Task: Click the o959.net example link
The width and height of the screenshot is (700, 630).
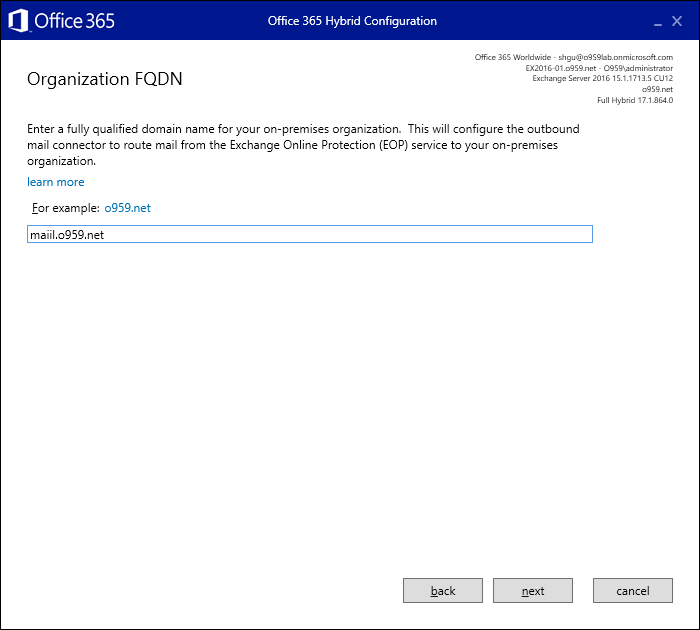Action: tap(128, 208)
